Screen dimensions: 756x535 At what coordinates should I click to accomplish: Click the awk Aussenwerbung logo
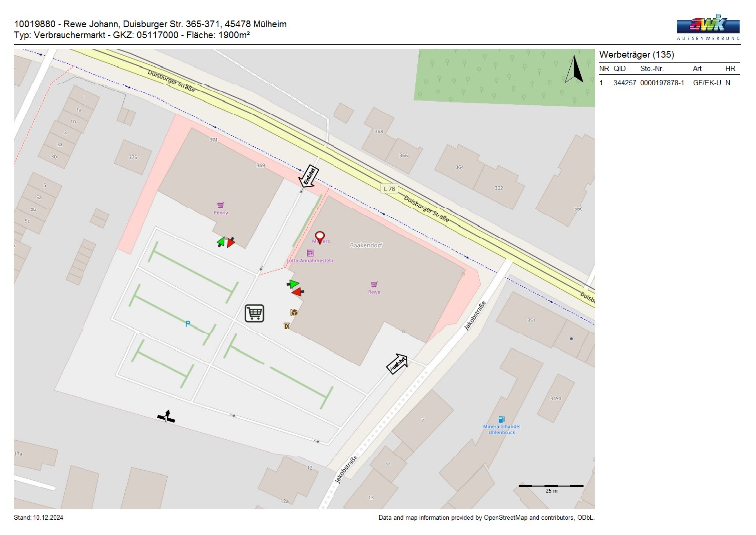click(708, 28)
